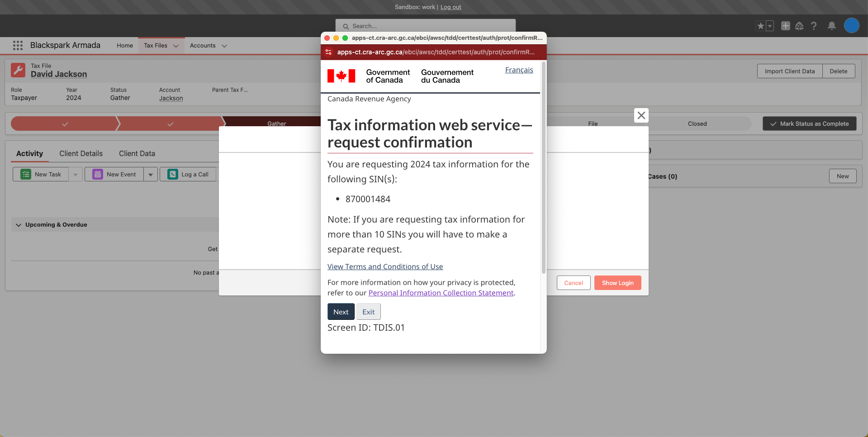This screenshot has width=868, height=437.
Task: Click the Government of Canada flag logo
Action: click(341, 76)
